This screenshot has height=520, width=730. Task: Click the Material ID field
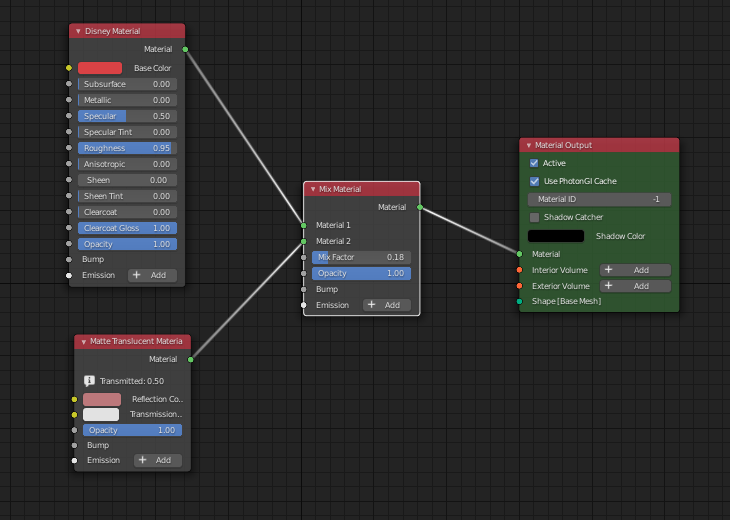[599, 199]
